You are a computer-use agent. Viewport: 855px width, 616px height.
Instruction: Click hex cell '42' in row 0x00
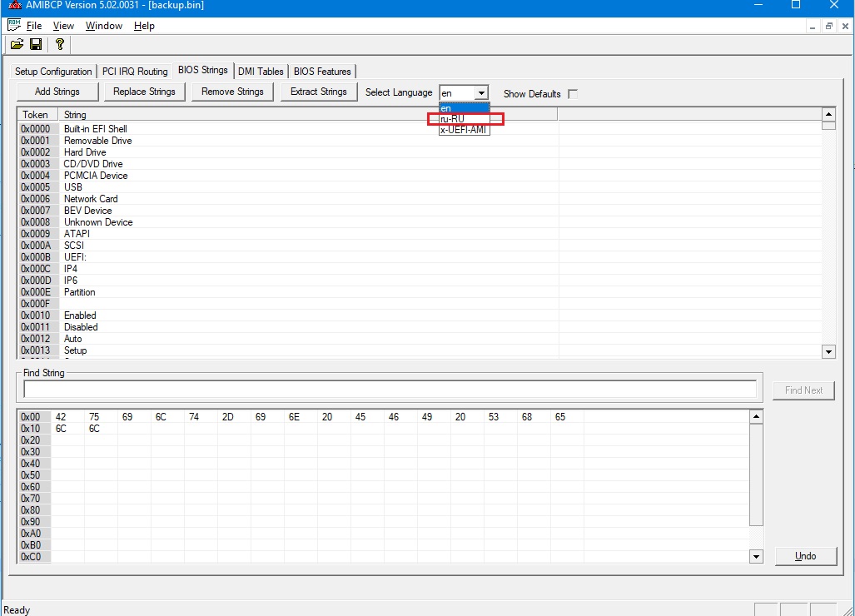pyautogui.click(x=67, y=417)
